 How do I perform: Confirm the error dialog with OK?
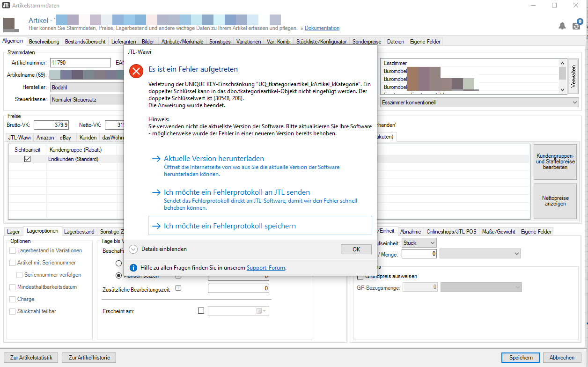356,250
